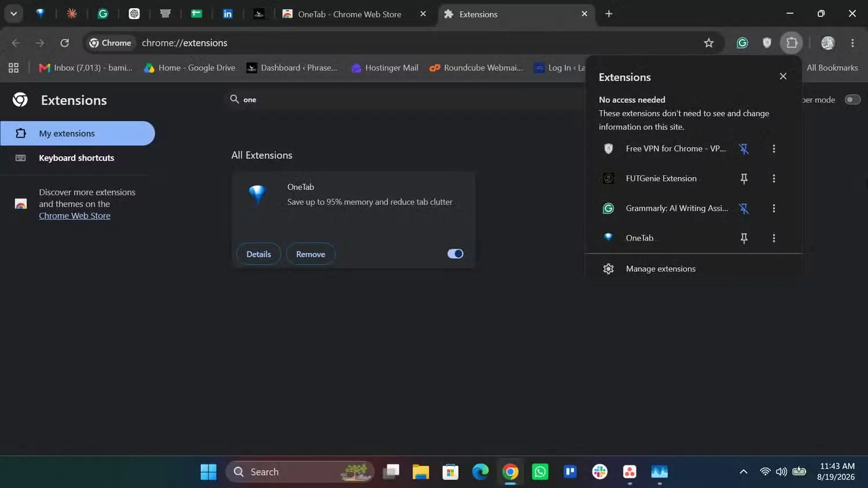Switch to the orange asterisk pinned tab

point(72,14)
